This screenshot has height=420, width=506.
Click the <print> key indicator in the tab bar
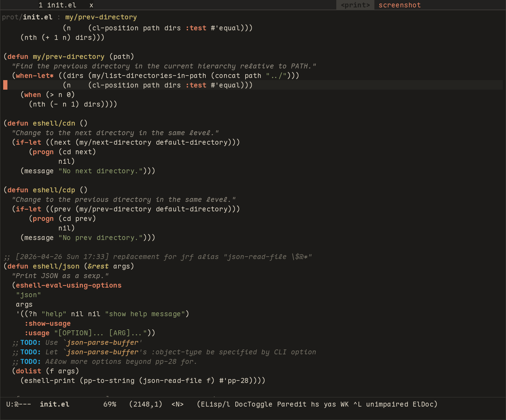[355, 5]
